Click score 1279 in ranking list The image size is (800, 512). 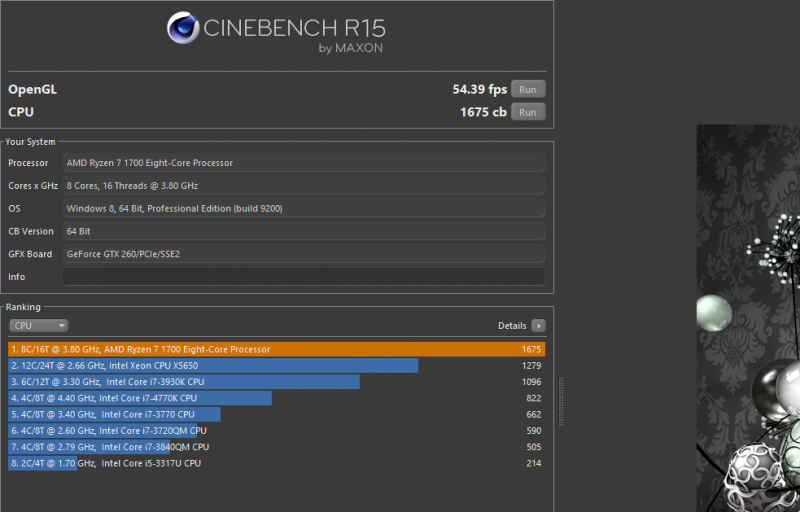tap(531, 366)
